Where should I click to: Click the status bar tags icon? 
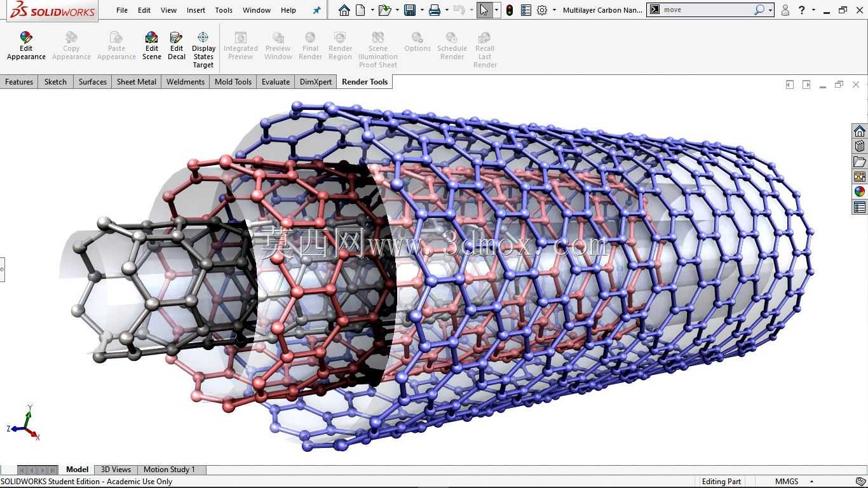coord(860,482)
